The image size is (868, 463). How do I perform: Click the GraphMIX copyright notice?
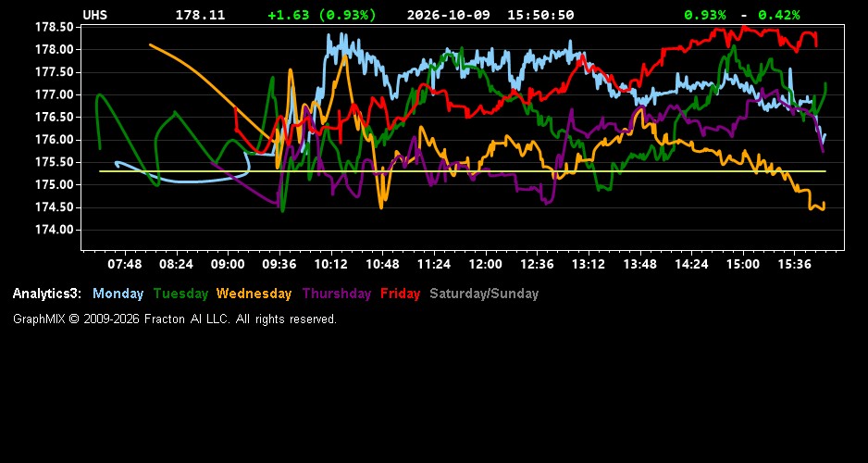(x=175, y=319)
